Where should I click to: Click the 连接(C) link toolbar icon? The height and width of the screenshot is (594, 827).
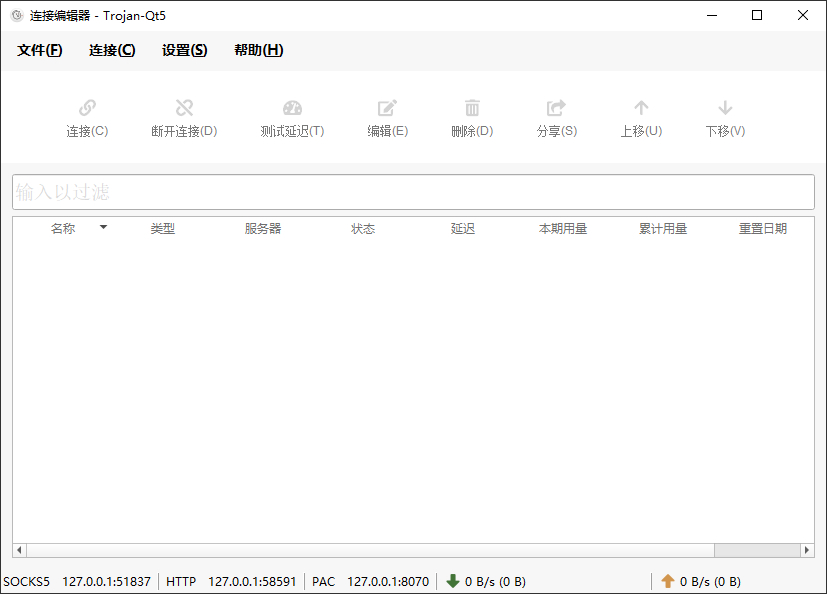87,108
